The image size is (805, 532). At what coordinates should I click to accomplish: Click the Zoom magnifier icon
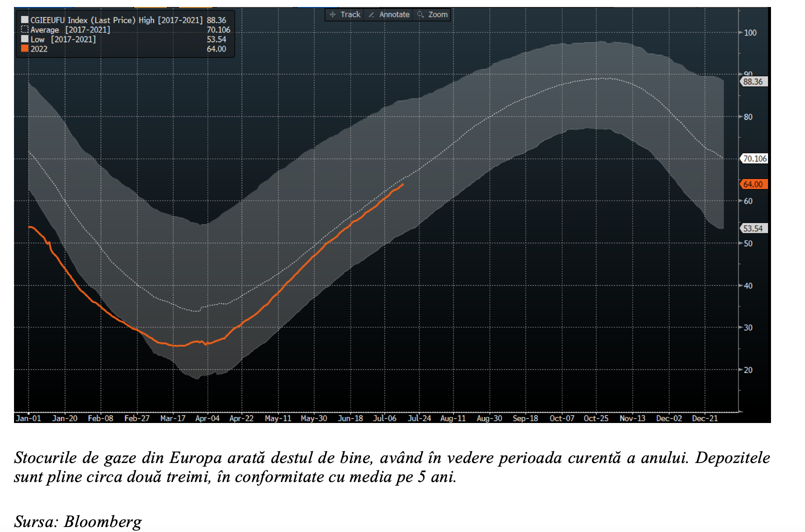[420, 14]
